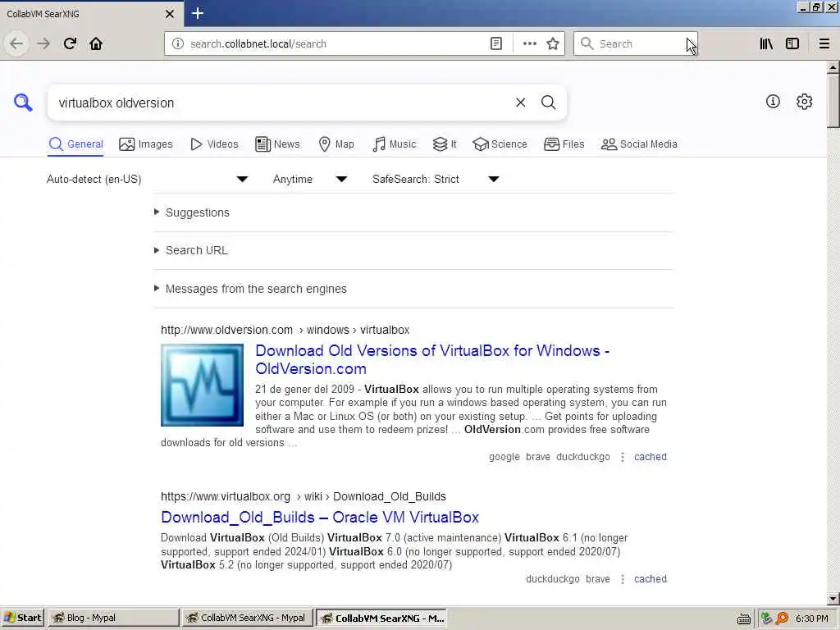Click the vertical scrollbar thumb
840x630 pixels.
[833, 101]
